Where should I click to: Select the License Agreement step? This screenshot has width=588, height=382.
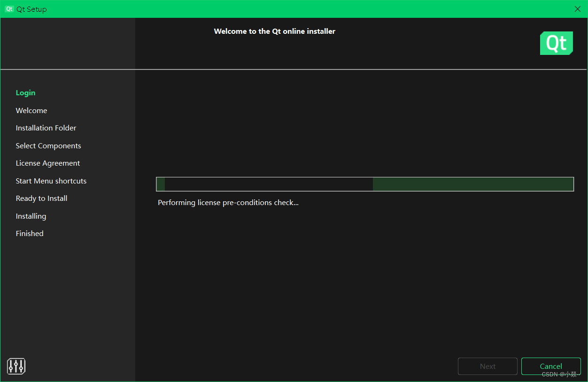(x=47, y=163)
